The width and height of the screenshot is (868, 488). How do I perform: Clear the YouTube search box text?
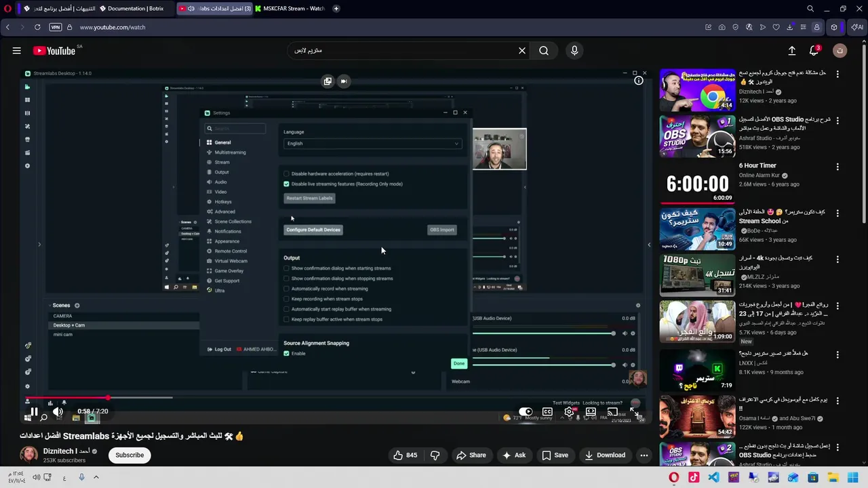522,50
